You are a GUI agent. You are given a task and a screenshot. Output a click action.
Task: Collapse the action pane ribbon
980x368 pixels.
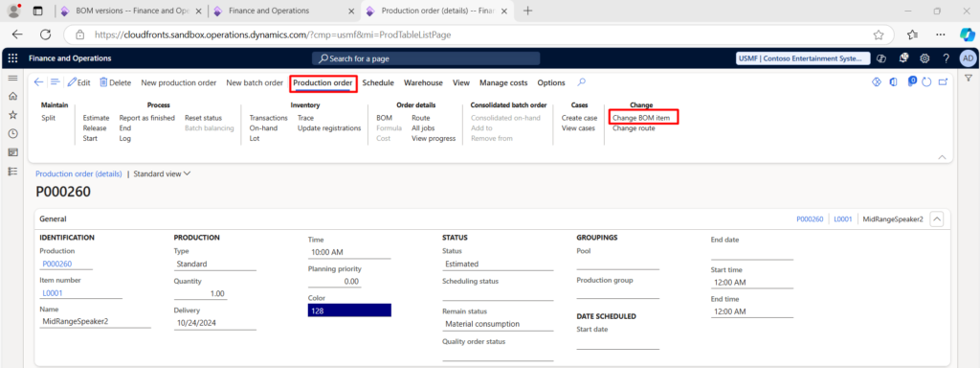point(942,157)
